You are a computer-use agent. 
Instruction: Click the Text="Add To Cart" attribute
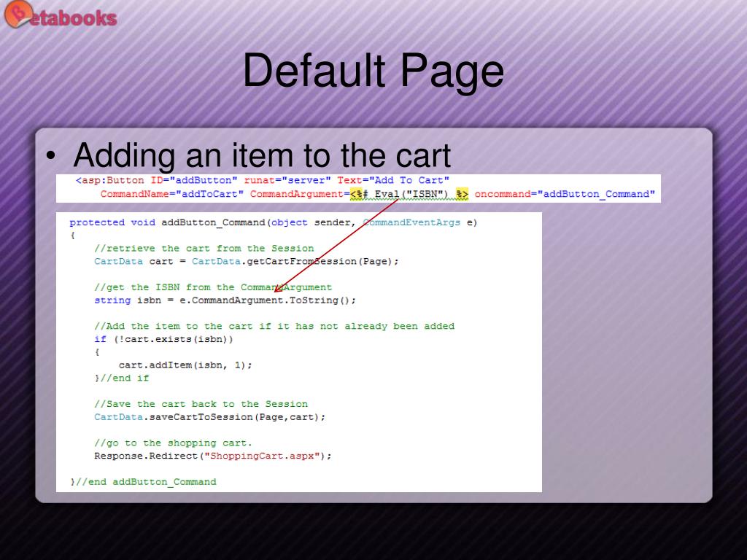pos(393,181)
